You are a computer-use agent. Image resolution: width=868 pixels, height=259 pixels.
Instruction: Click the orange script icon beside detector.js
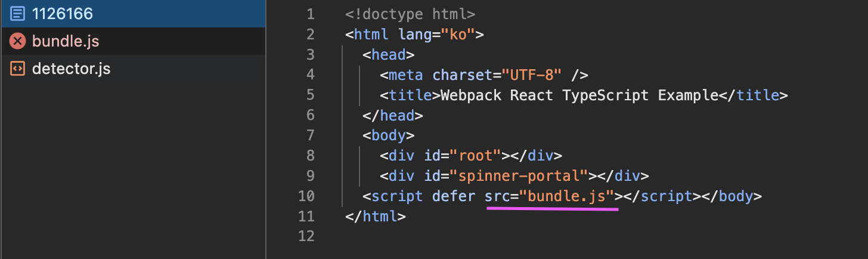click(x=18, y=69)
